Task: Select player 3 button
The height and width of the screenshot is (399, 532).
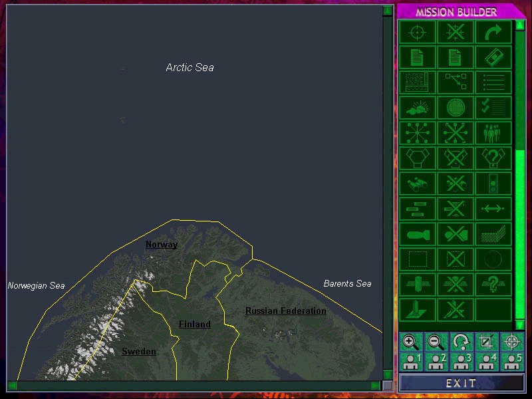Action: click(x=462, y=362)
